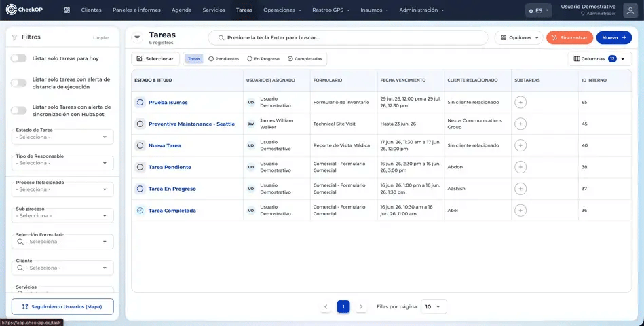The height and width of the screenshot is (326, 644).
Task: Click the filter lines icon beside Tareas
Action: tap(137, 38)
